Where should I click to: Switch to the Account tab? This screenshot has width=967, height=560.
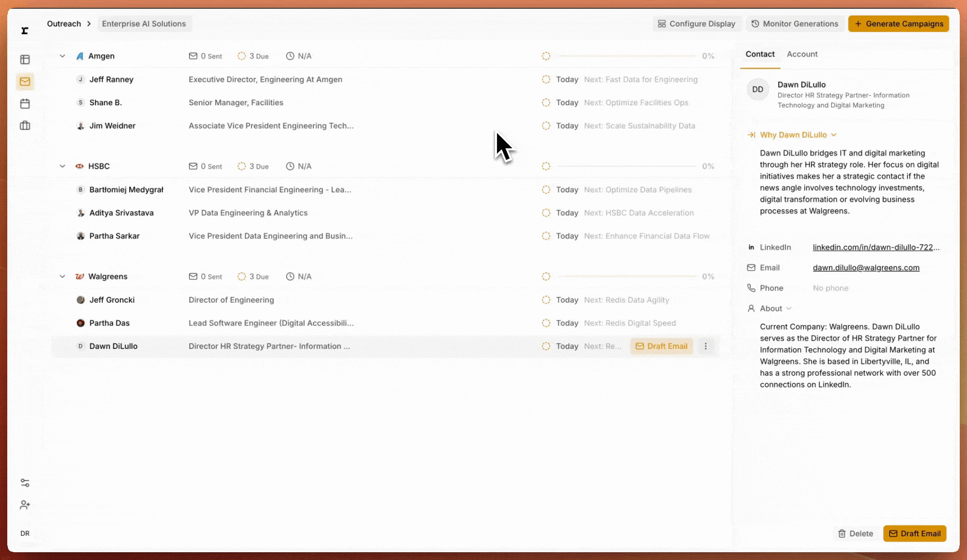[x=802, y=54]
